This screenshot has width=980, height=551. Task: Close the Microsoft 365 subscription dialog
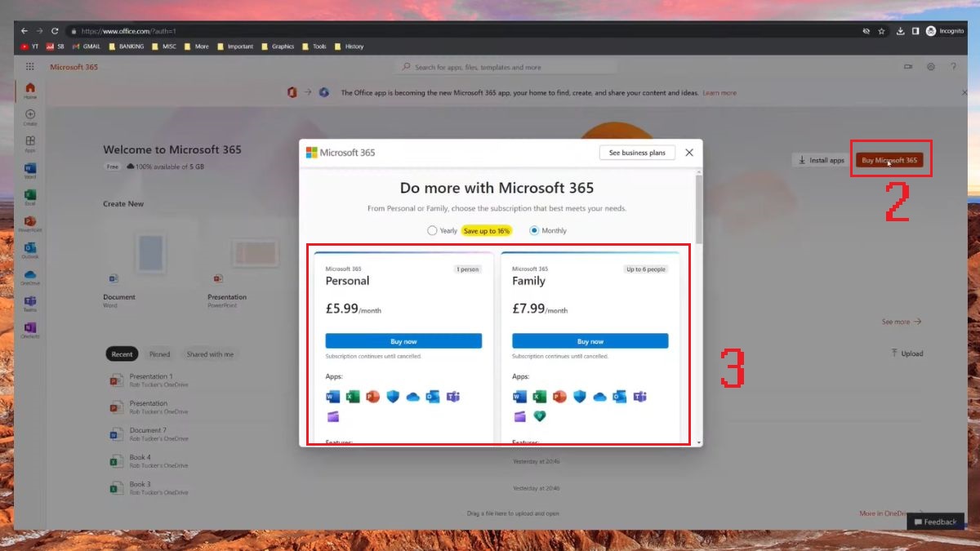[x=689, y=153]
